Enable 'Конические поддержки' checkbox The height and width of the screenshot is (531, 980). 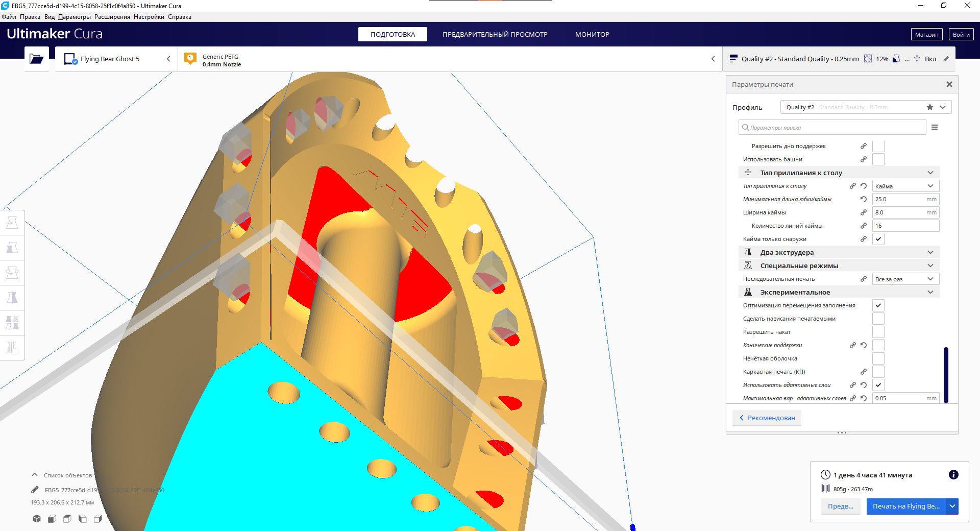click(878, 345)
